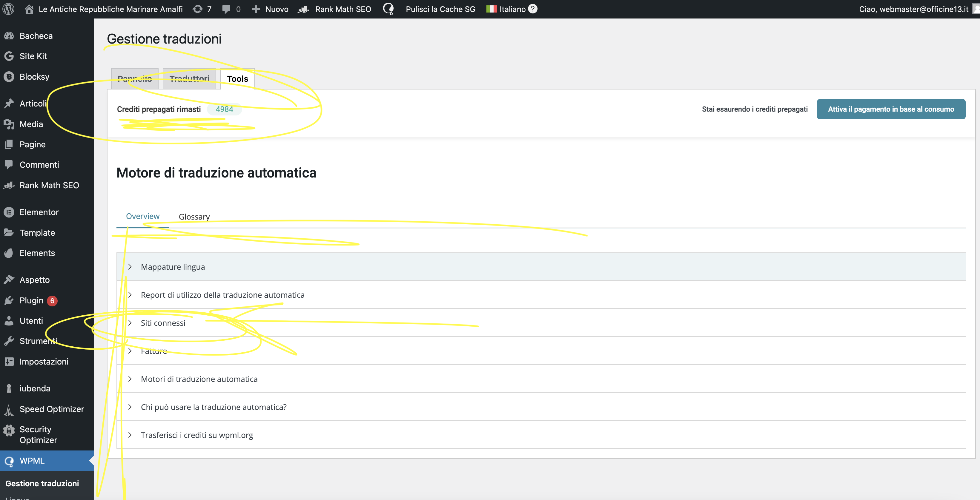This screenshot has width=980, height=500.
Task: Click the Nuovo new content link
Action: pyautogui.click(x=277, y=9)
